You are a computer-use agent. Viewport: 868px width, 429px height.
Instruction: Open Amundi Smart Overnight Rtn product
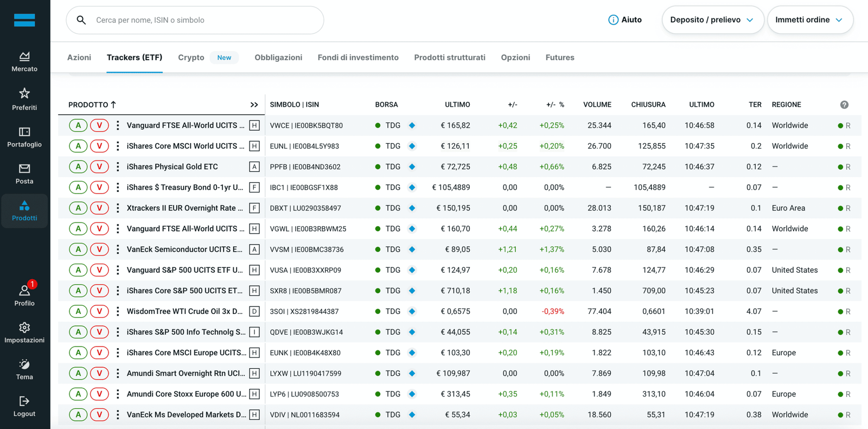186,374
